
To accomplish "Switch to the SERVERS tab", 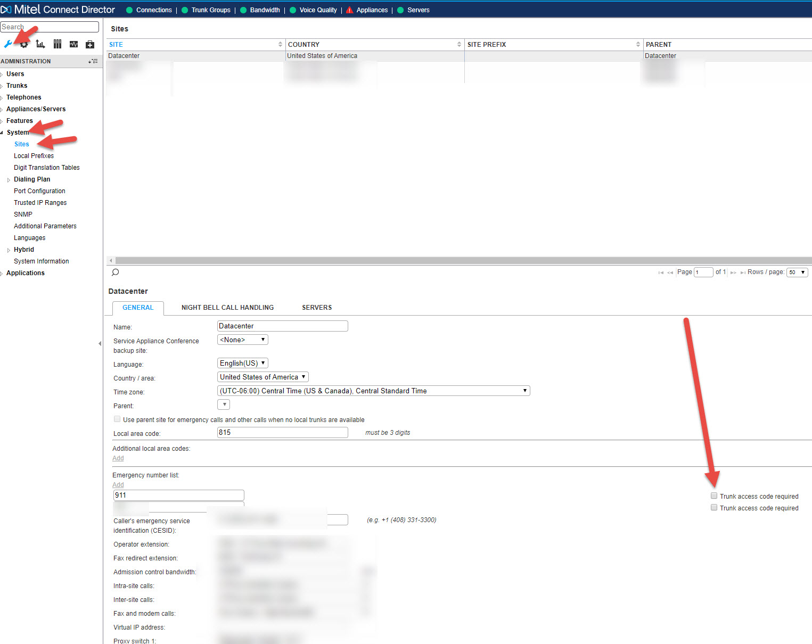I will 317,308.
